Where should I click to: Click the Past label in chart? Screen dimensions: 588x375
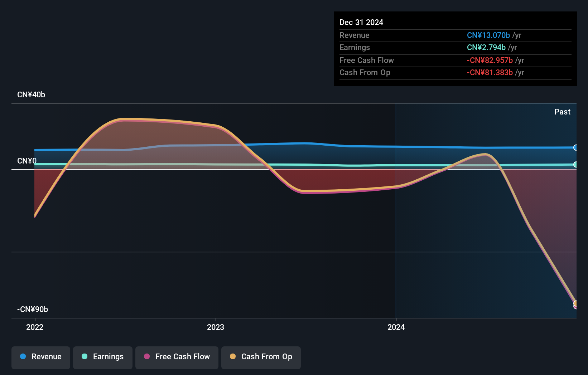[562, 112]
